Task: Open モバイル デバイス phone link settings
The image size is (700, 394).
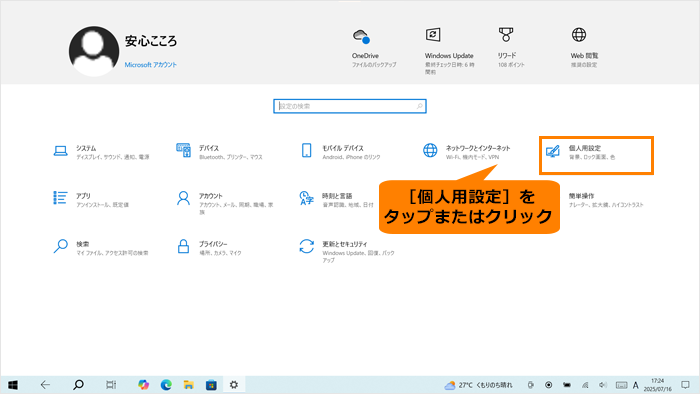Action: [341, 152]
